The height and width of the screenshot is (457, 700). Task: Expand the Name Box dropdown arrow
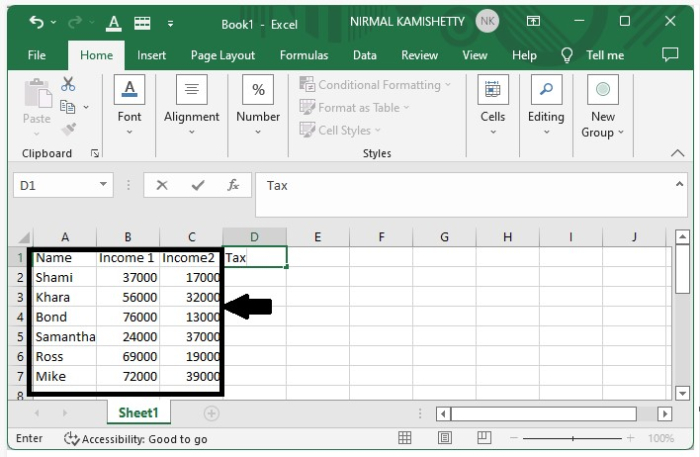[105, 185]
